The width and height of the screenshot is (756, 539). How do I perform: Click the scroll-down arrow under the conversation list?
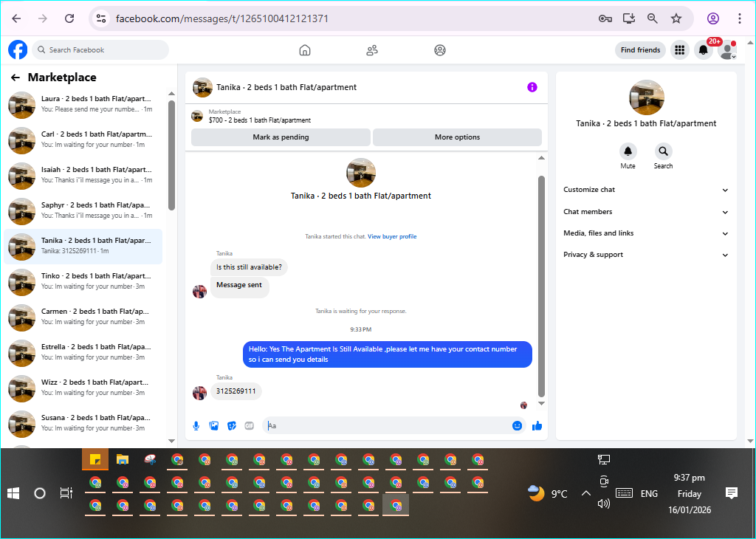point(171,441)
